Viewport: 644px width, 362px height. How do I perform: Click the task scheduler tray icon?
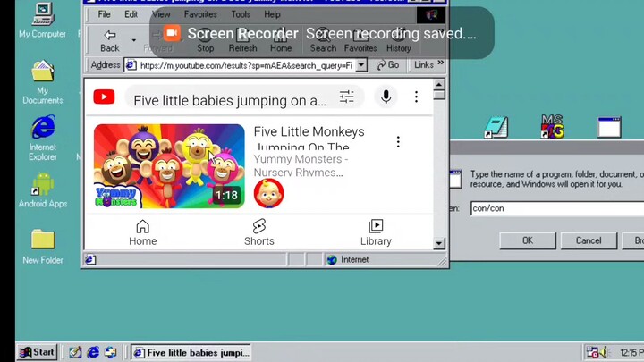[x=592, y=352]
